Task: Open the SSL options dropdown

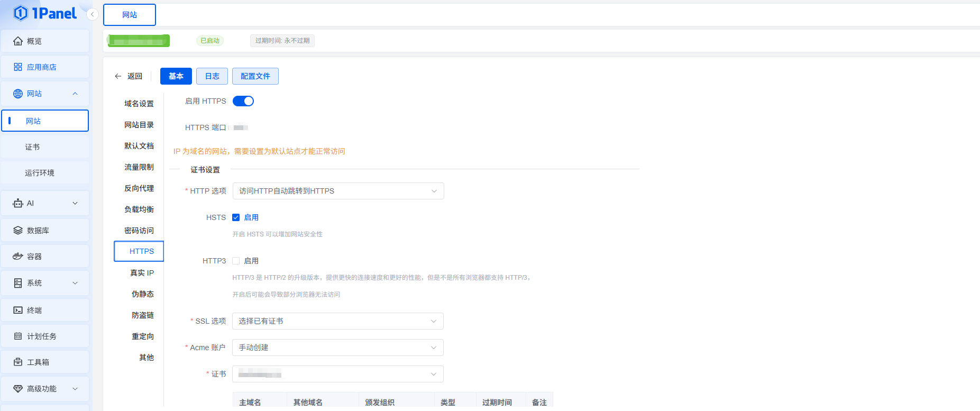Action: click(337, 321)
